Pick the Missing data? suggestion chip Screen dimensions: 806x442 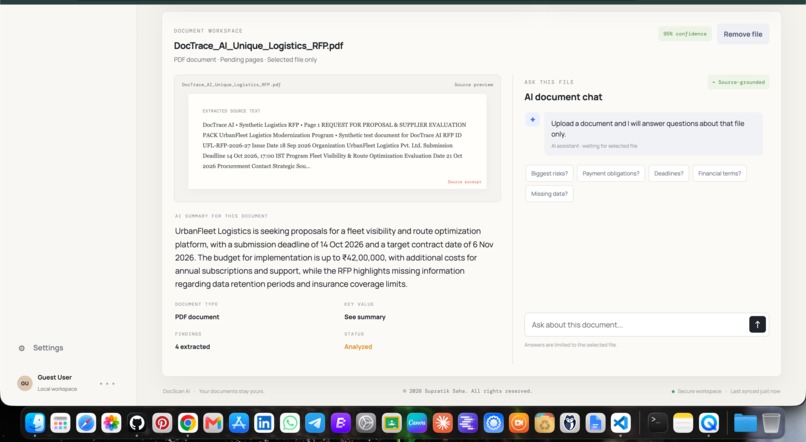pyautogui.click(x=549, y=194)
